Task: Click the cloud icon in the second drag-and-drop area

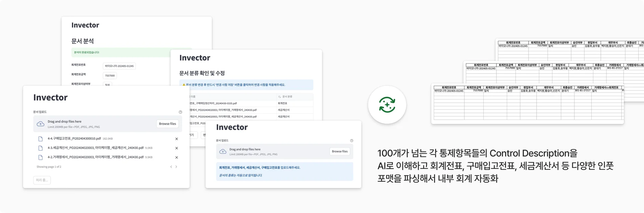Action: [x=223, y=151]
